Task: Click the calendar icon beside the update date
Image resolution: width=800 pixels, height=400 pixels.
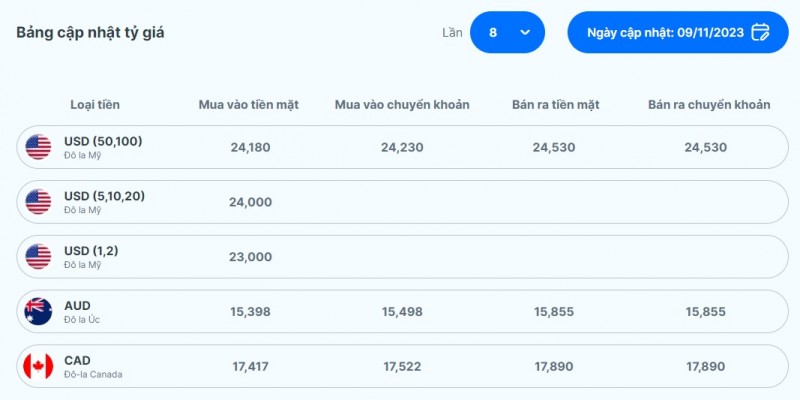Action: pos(760,32)
